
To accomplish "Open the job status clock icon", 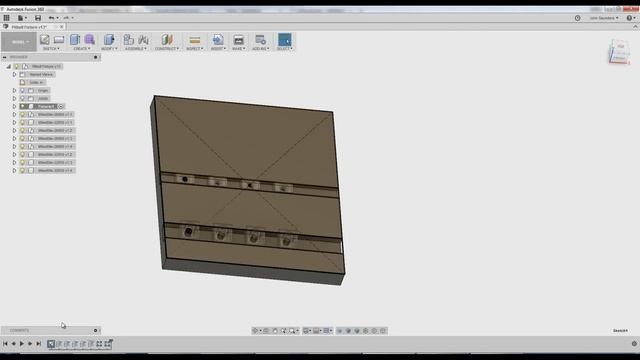I will (577, 18).
